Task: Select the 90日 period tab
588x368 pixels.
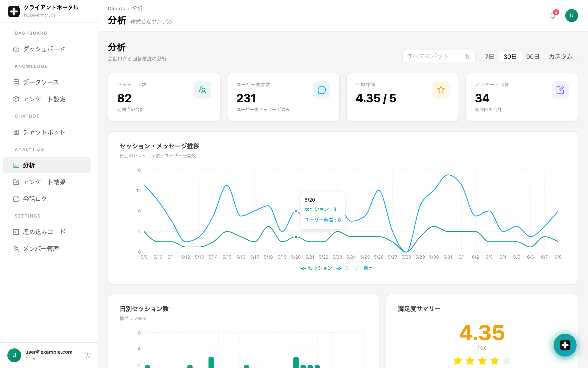Action: coord(533,57)
